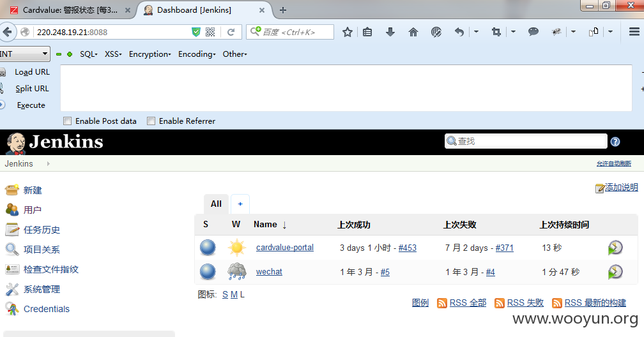Screen dimensions: 644x337
Task: Expand the Other menu
Action: point(235,54)
